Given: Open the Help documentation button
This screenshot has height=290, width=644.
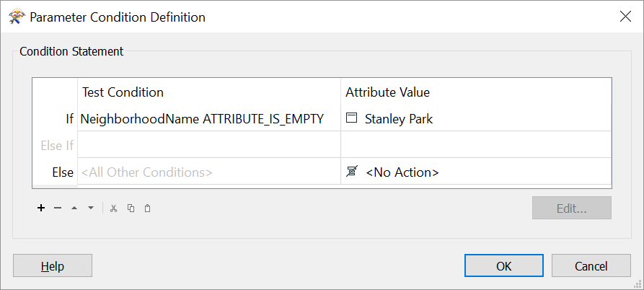Looking at the screenshot, I should coord(53,265).
